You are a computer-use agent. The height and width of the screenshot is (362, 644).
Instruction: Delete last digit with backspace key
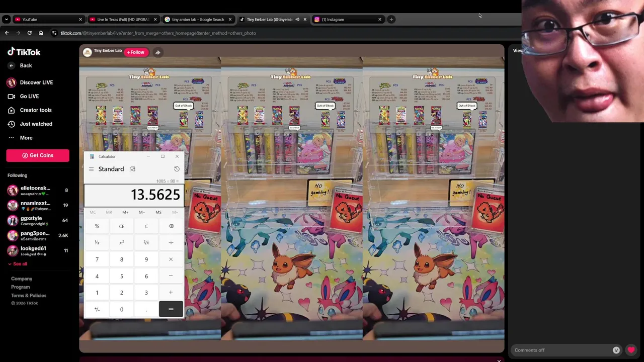point(171,226)
